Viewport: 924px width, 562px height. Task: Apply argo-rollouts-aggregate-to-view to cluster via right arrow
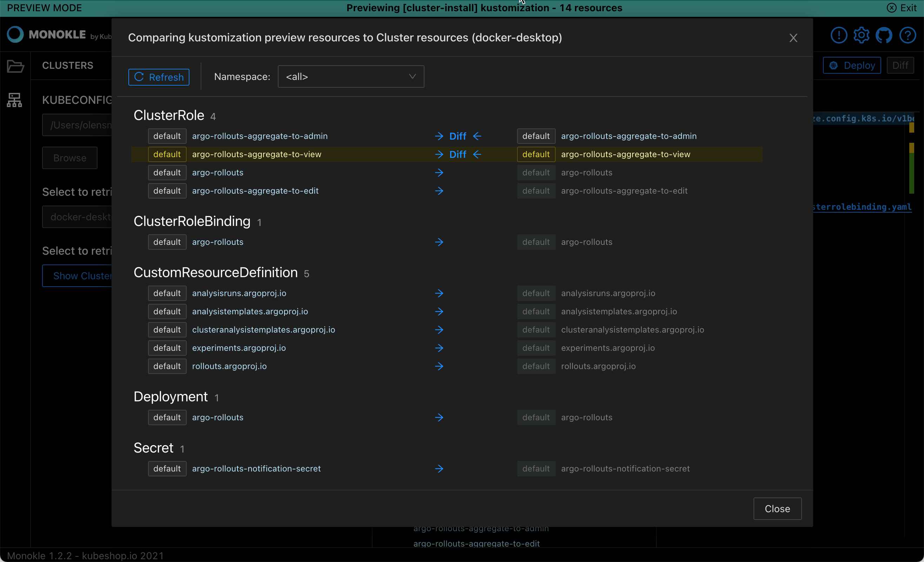click(439, 154)
